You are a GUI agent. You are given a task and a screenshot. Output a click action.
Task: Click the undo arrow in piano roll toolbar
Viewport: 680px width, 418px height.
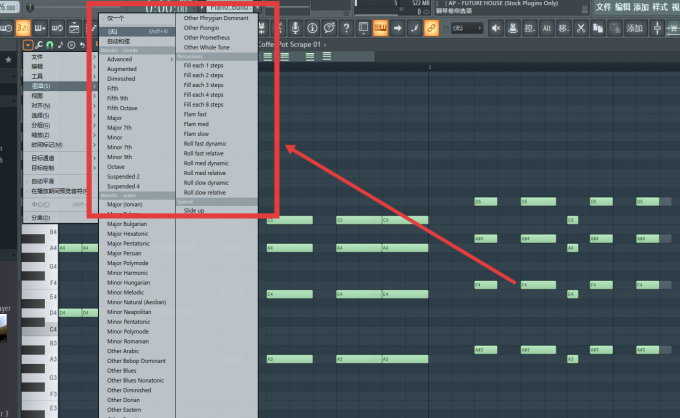point(82,45)
